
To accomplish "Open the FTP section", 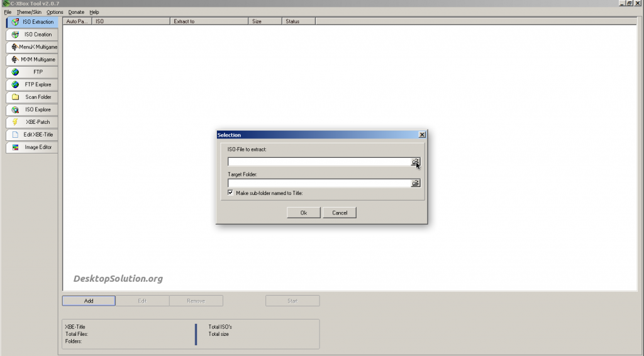I will [x=32, y=72].
